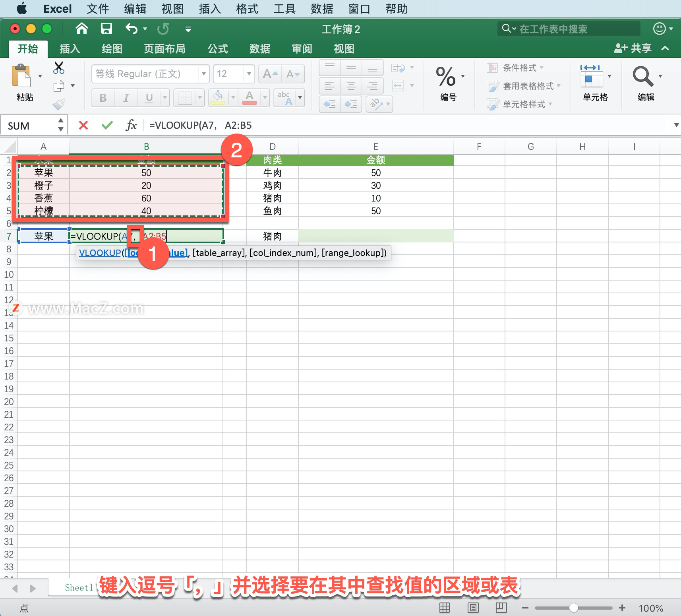Viewport: 681px width, 616px height.
Task: Apply red font color A button
Action: point(249,97)
